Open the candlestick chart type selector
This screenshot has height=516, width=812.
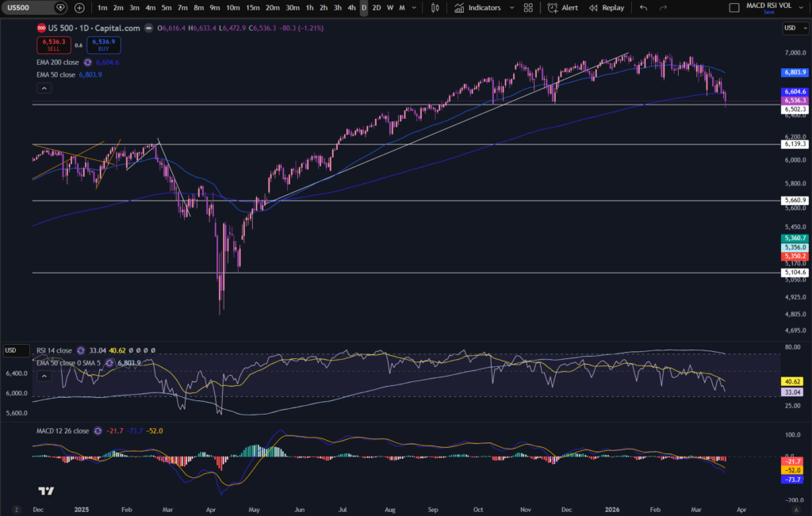coord(435,8)
